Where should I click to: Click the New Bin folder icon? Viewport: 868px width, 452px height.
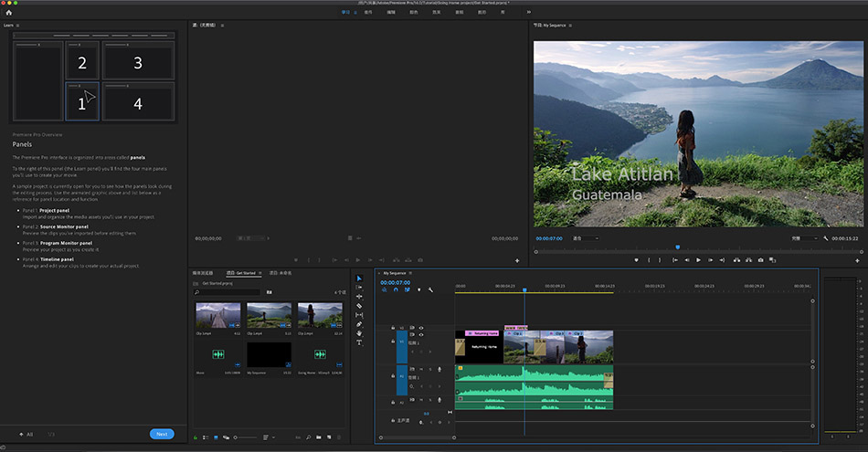click(x=319, y=437)
